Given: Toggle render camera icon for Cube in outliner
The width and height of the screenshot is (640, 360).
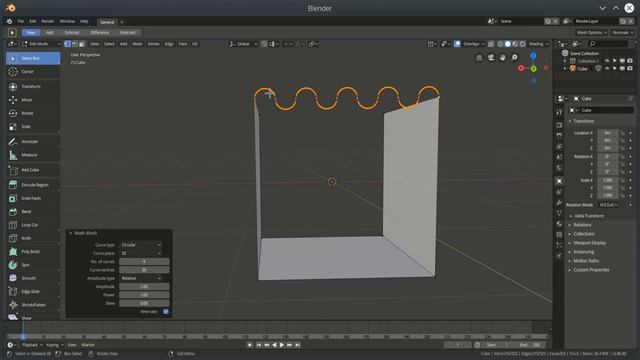Looking at the screenshot, I should point(630,69).
